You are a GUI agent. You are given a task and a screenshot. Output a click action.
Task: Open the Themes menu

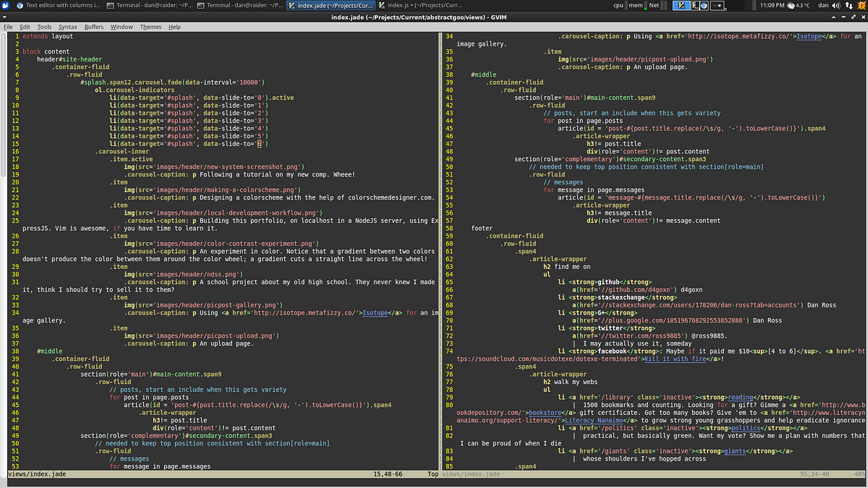pos(150,27)
